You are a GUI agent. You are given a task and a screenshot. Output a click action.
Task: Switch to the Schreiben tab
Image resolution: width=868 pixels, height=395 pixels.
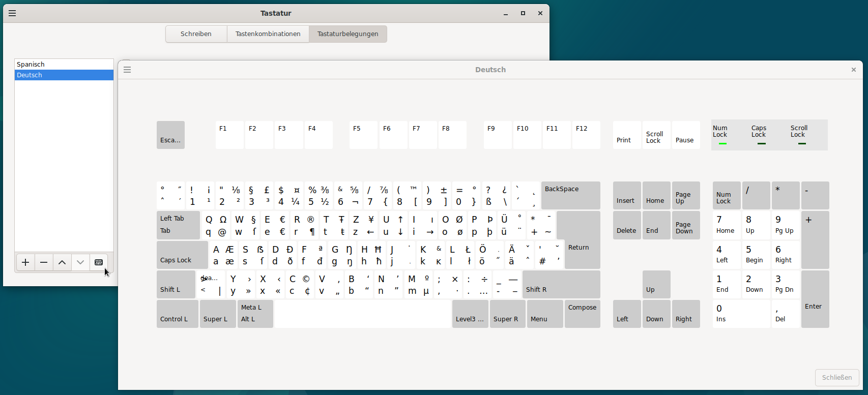click(x=196, y=34)
